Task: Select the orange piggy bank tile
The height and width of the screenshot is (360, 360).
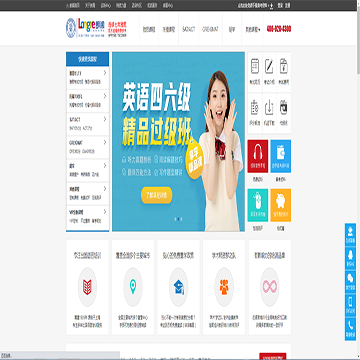Action: coord(281,205)
